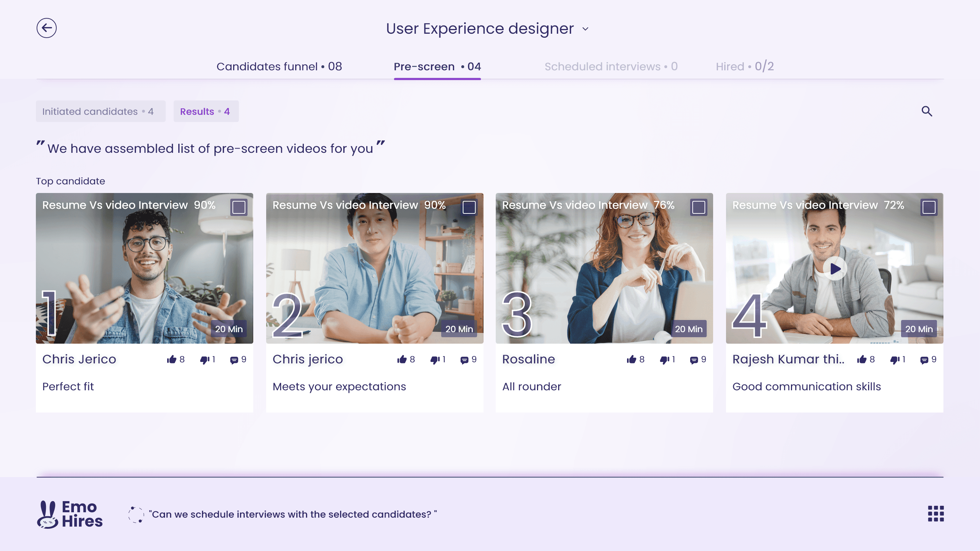Click thumbs up on Chris Jerico card
The height and width of the screenshot is (551, 980).
171,359
